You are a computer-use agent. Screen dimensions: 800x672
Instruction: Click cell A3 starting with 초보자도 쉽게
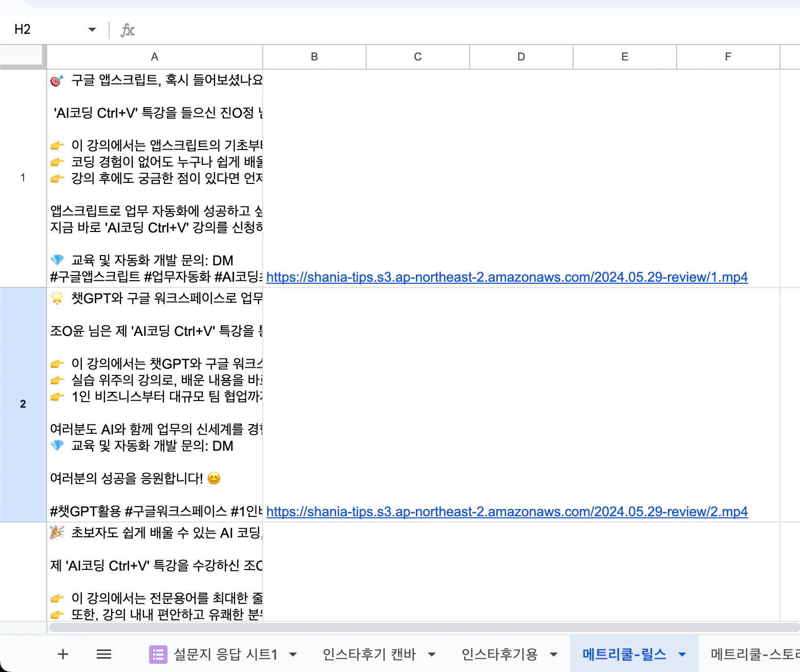[155, 572]
